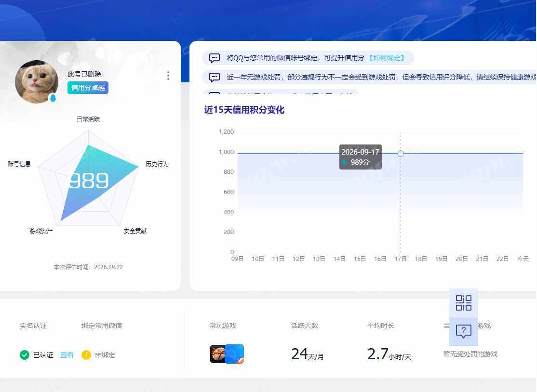Click the yellow warning 未绑定 icon
Screen dimensions: 537x392
point(86,355)
